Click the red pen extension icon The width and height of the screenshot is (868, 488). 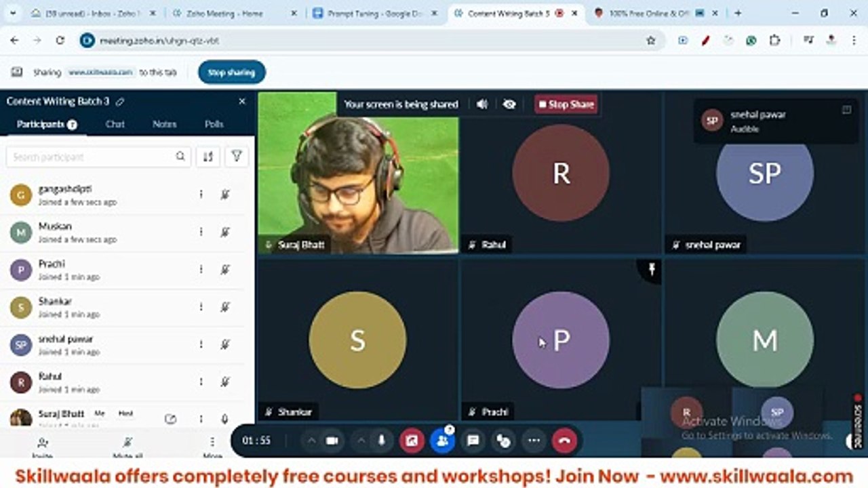click(x=705, y=41)
